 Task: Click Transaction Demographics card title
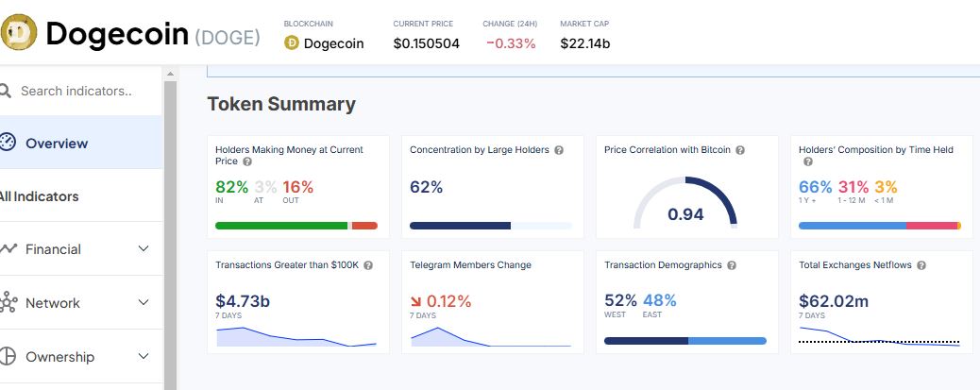click(x=663, y=265)
